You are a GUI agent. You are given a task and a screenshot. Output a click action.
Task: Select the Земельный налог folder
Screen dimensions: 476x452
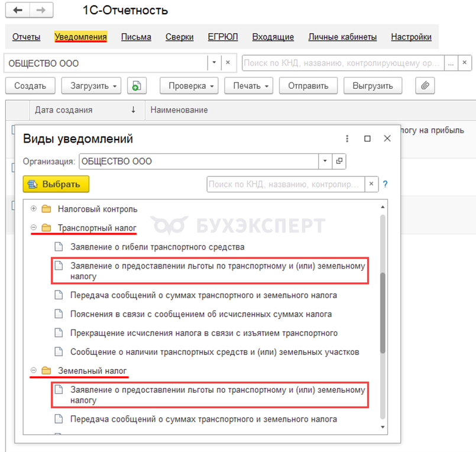tap(92, 370)
